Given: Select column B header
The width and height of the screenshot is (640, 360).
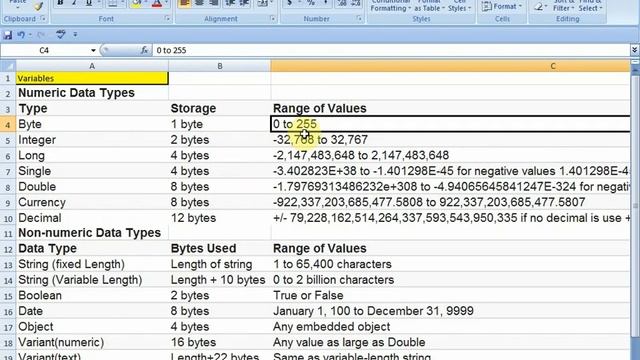Looking at the screenshot, I should 220,66.
